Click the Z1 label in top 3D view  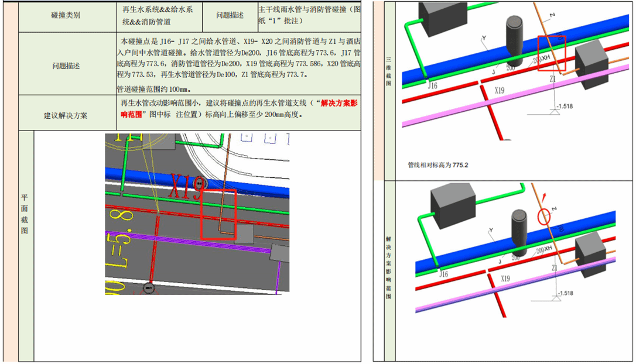click(553, 78)
